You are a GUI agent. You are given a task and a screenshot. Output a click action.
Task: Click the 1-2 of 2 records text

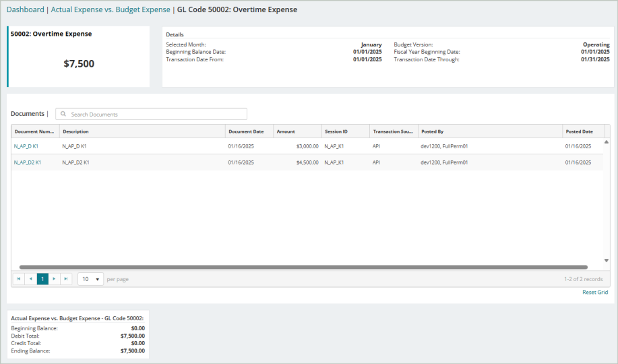[584, 279]
